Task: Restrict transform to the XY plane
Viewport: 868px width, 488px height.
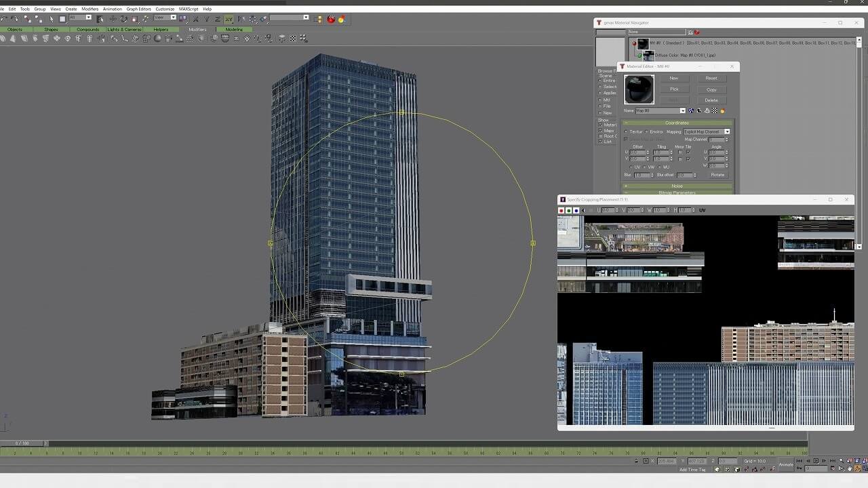Action: click(x=229, y=19)
